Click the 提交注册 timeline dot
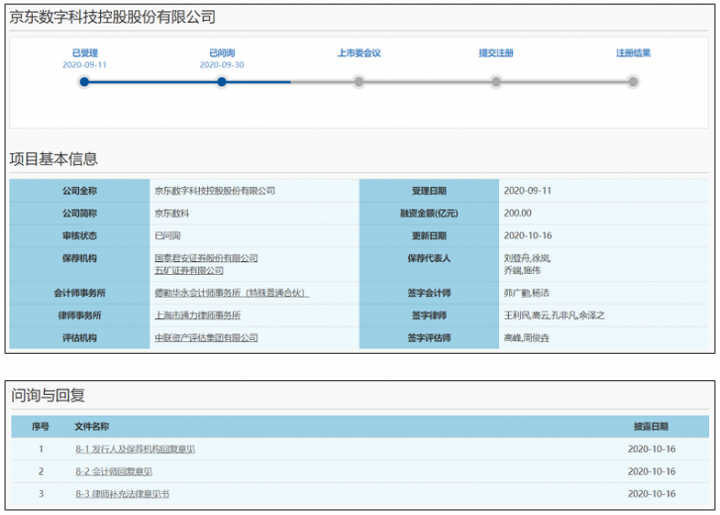 [x=496, y=82]
